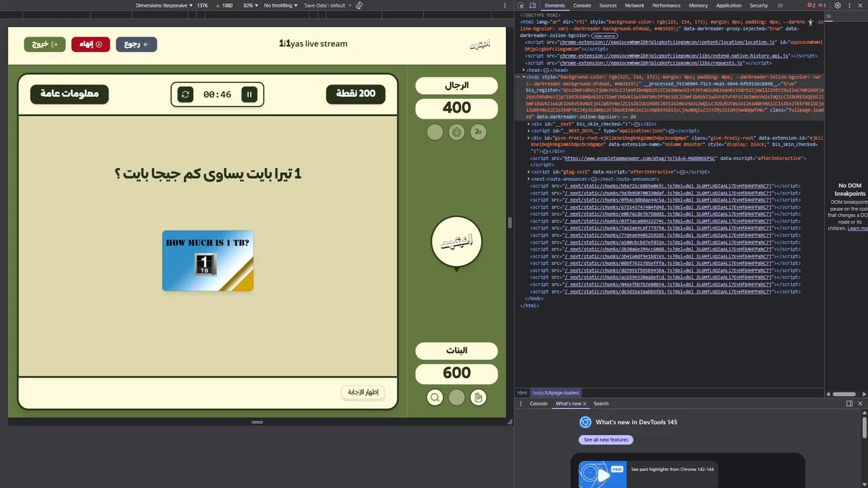This screenshot has width=868, height=488.
Task: Select the body.fullpage-loaded breadcrumb
Action: (556, 392)
